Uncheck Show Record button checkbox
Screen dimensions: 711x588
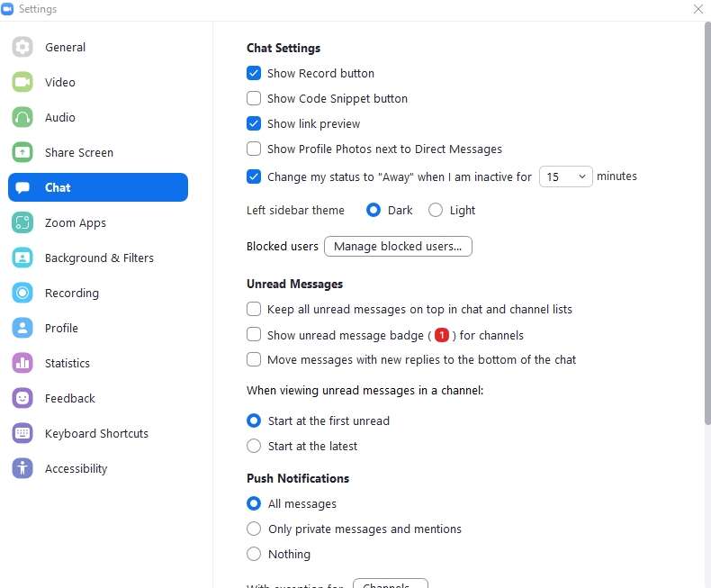[x=254, y=73]
